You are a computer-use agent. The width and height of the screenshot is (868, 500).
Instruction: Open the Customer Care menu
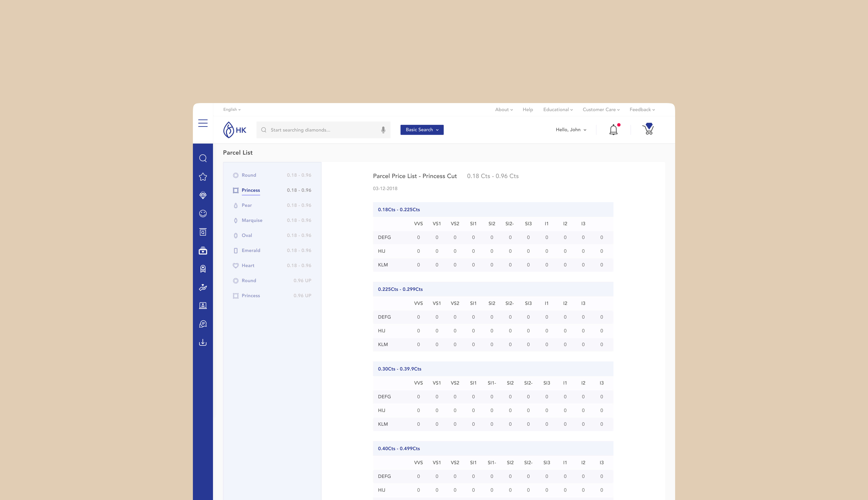[x=601, y=110]
